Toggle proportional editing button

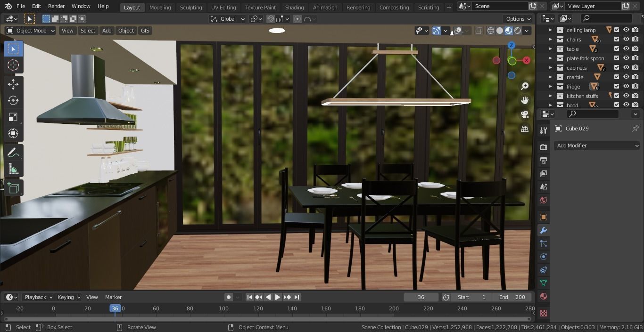(x=297, y=19)
